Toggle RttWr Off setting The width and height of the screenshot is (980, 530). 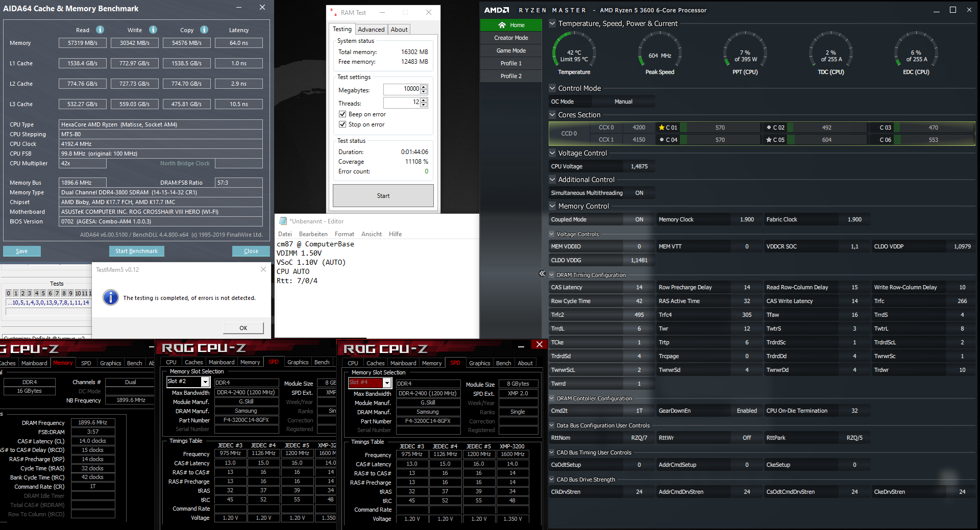[747, 438]
